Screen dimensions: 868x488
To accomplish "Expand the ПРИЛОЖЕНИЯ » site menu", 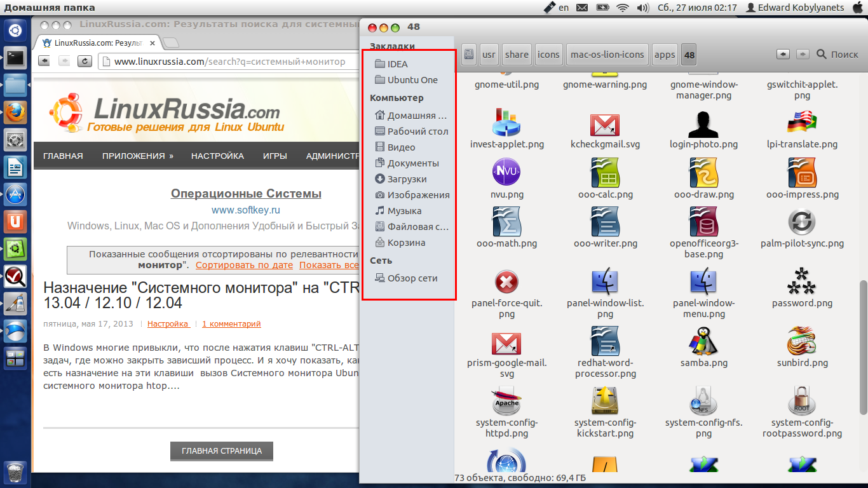I will coord(138,156).
